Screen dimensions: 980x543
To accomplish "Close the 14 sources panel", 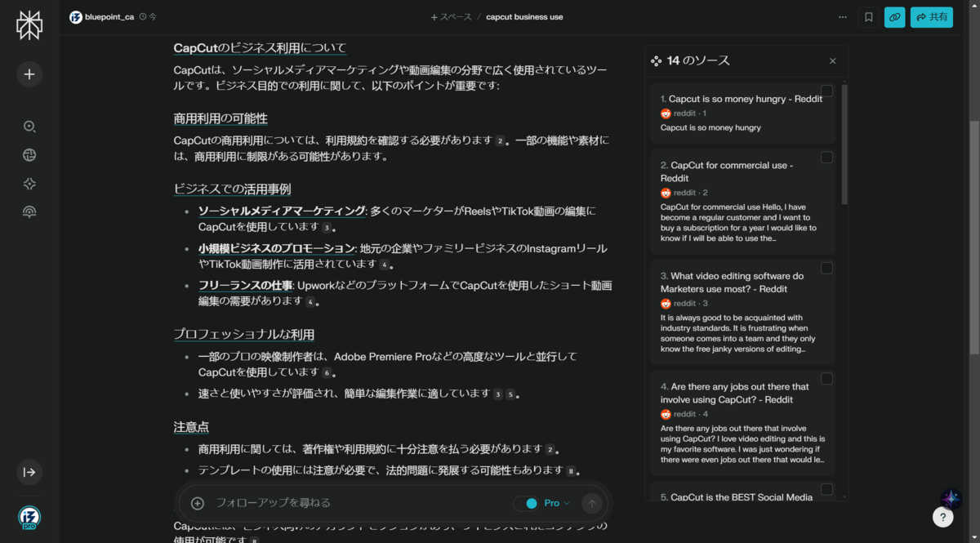I will tap(832, 61).
